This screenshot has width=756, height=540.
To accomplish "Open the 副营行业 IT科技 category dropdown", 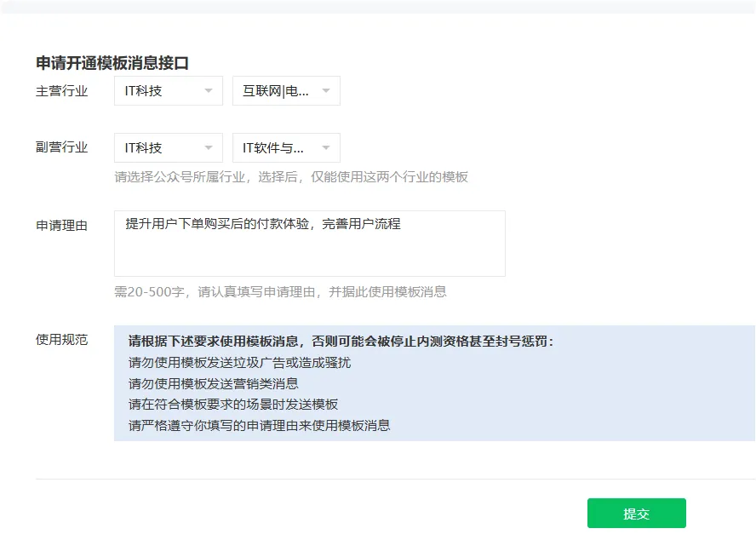I will pos(169,147).
